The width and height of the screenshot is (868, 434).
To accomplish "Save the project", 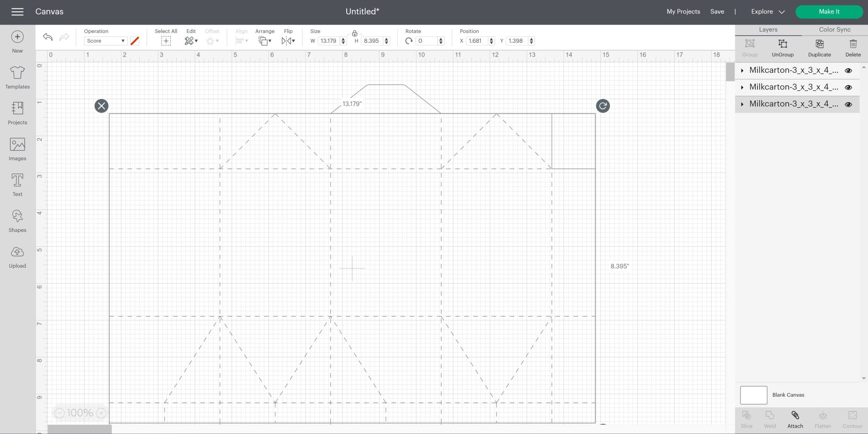I will click(717, 12).
